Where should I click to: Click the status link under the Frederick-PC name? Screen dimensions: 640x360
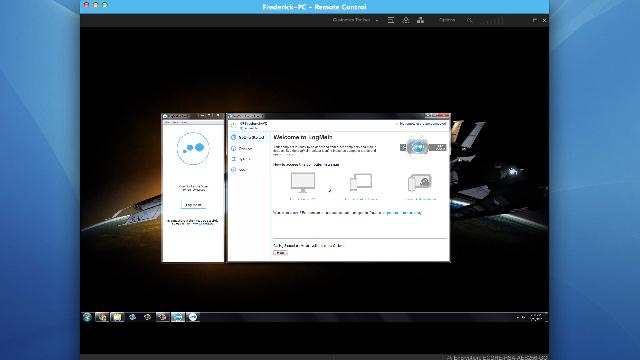[x=249, y=129]
